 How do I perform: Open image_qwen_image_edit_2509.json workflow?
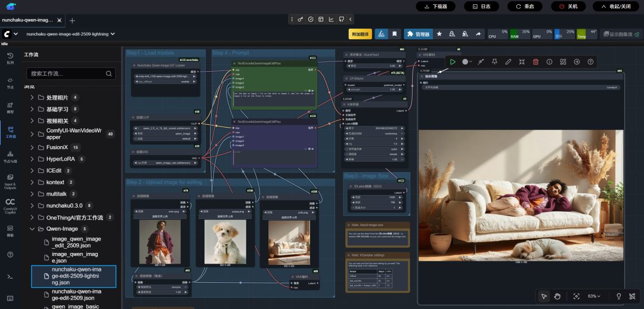[x=76, y=242]
